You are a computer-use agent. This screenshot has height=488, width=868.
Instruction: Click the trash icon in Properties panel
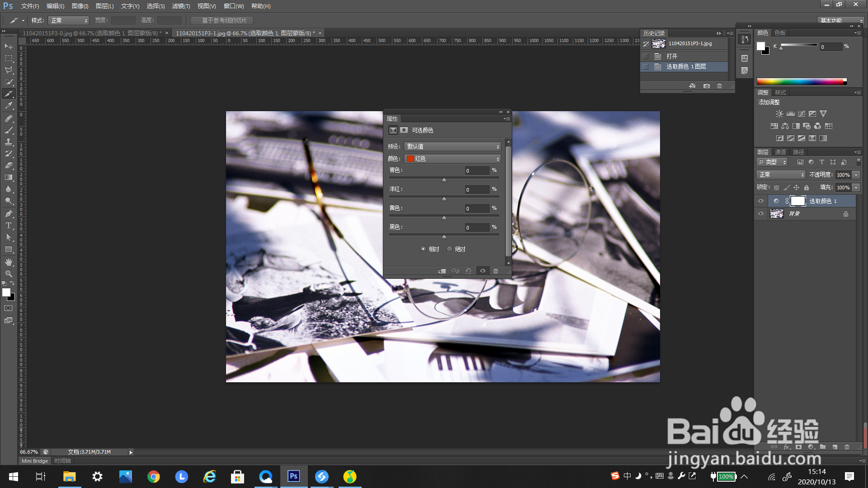(495, 271)
